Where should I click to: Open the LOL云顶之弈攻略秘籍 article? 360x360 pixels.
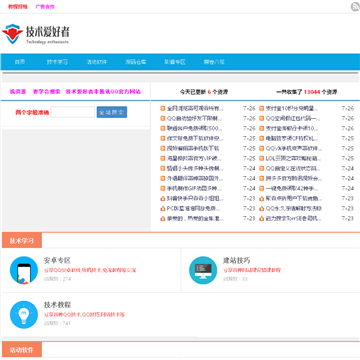point(293,158)
